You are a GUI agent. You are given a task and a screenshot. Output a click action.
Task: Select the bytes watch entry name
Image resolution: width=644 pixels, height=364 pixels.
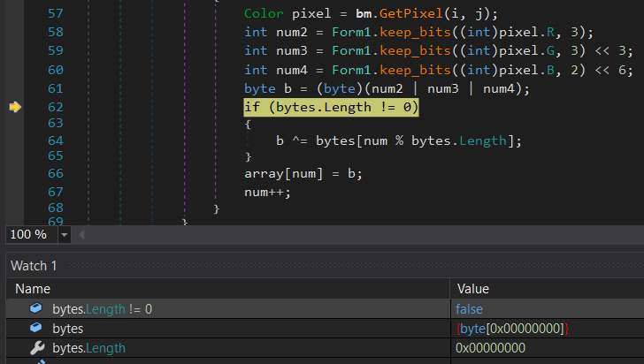[68, 329]
